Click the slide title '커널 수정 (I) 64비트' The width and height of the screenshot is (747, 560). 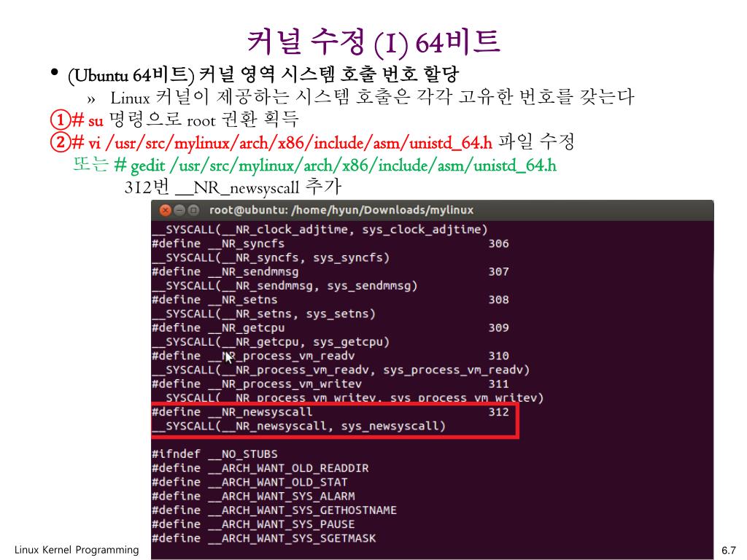[x=373, y=42]
